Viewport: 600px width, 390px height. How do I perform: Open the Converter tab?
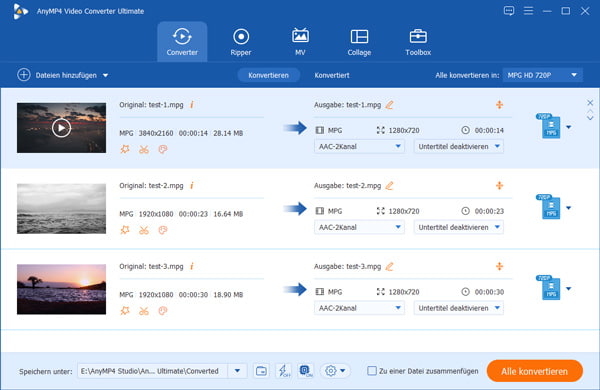(x=182, y=42)
